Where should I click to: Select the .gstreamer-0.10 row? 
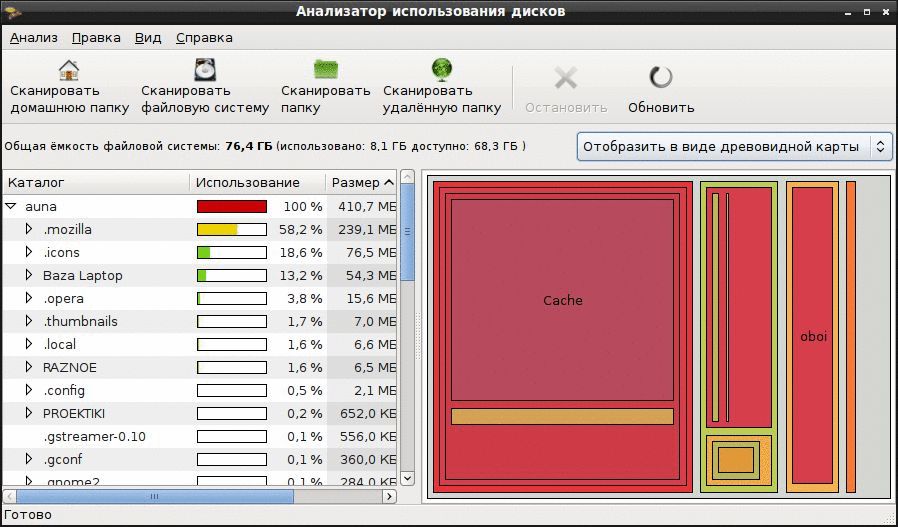click(199, 436)
